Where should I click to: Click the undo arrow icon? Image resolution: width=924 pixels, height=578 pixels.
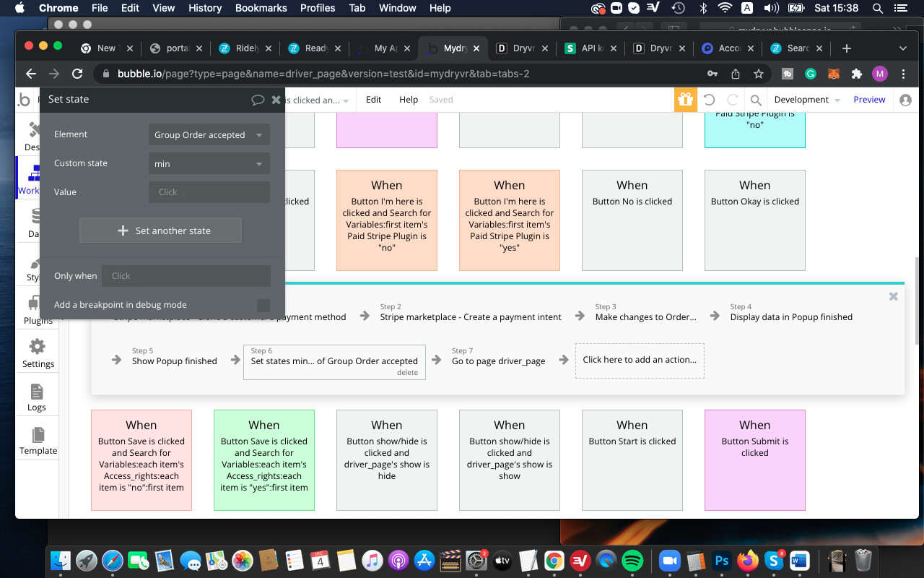pyautogui.click(x=709, y=100)
